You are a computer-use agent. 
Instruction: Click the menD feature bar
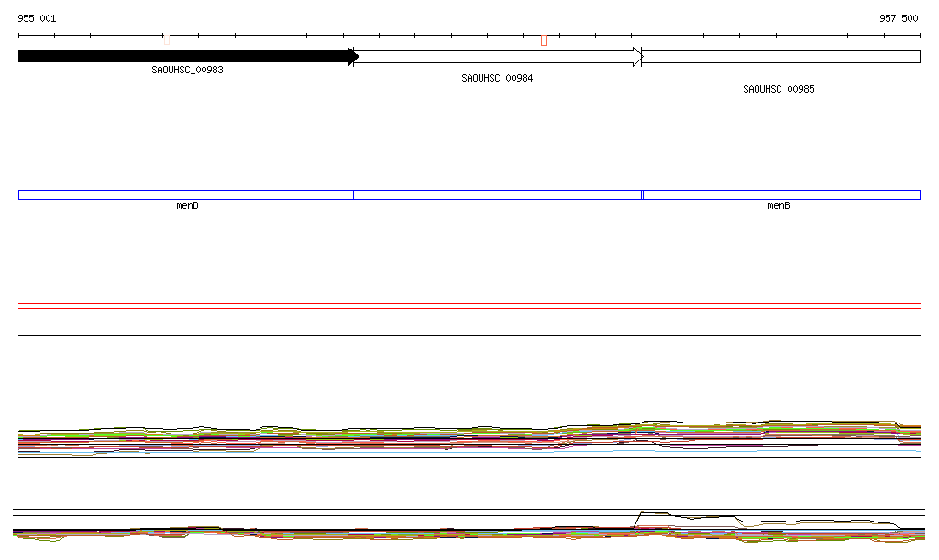pyautogui.click(x=186, y=194)
